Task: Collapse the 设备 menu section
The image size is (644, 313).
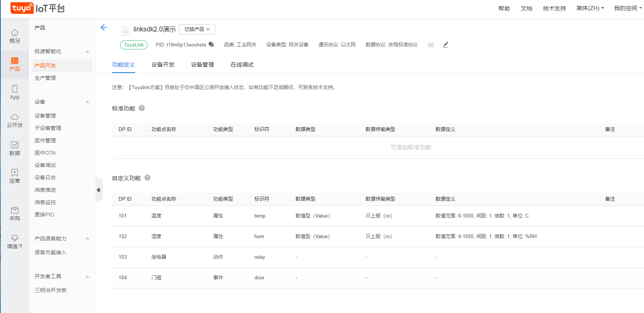Action: pos(87,102)
